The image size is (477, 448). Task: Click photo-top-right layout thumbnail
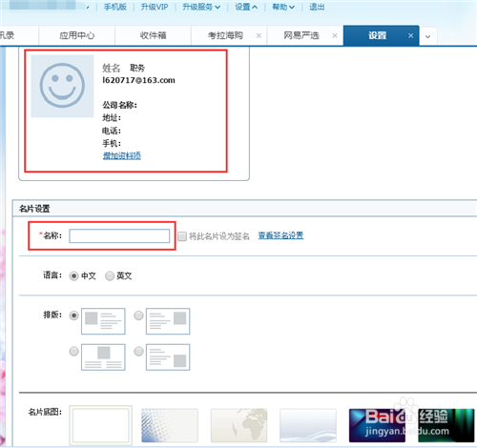point(168,321)
